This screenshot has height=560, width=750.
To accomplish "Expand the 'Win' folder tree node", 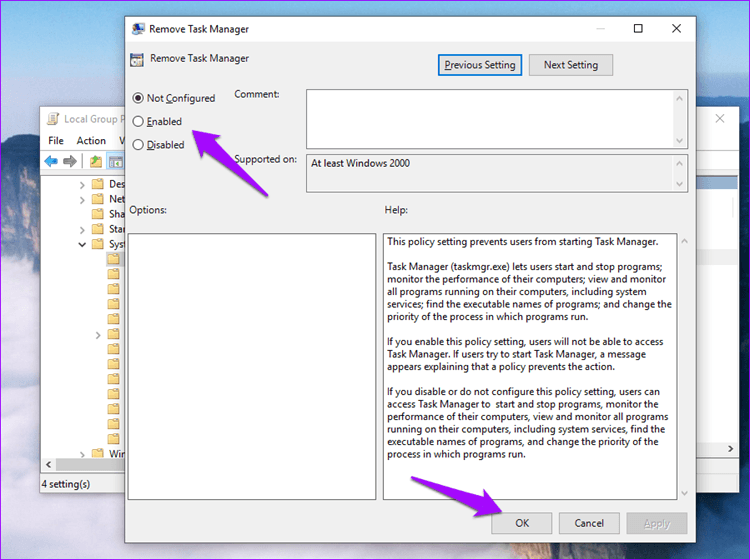I will coord(82,454).
